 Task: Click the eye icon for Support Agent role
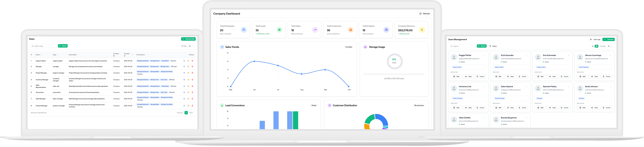click(x=184, y=61)
